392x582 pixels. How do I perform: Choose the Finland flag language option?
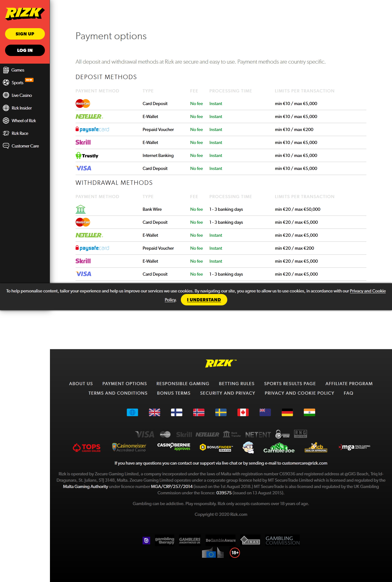tap(176, 412)
